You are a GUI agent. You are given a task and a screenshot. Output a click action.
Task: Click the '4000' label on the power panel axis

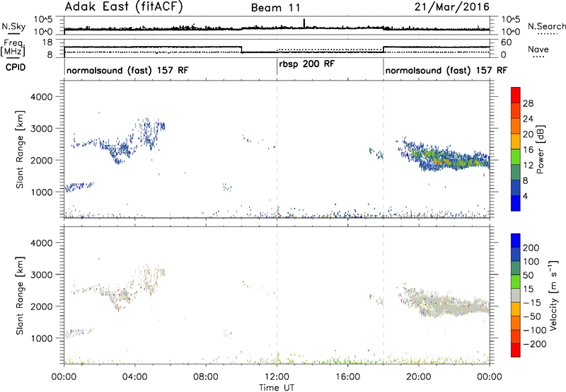42,97
